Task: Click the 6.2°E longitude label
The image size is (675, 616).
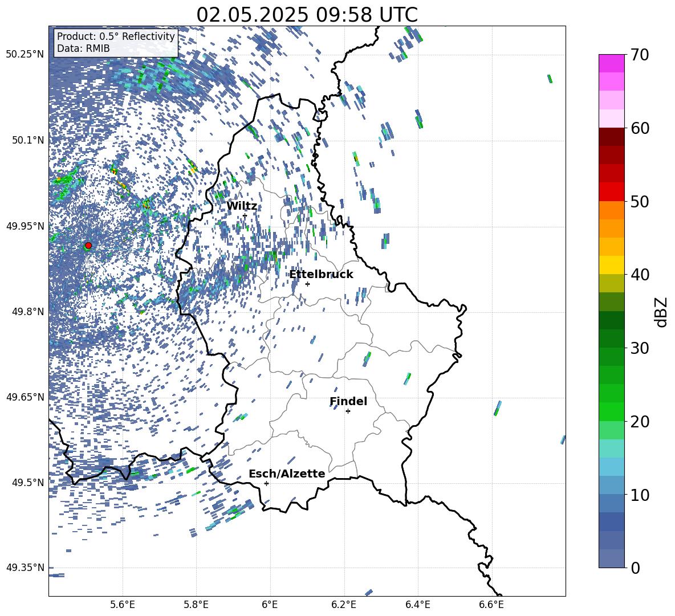Action: (x=344, y=605)
